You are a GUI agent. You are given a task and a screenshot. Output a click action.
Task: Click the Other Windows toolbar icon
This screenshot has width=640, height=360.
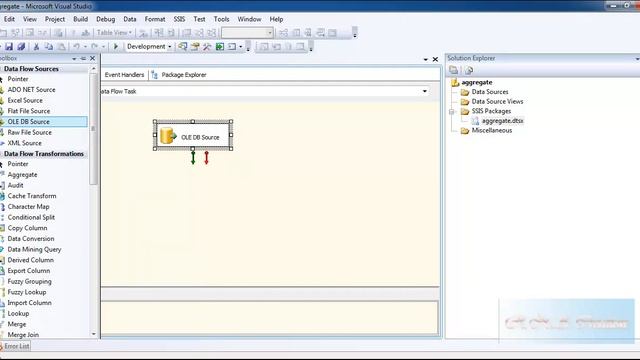point(232,47)
